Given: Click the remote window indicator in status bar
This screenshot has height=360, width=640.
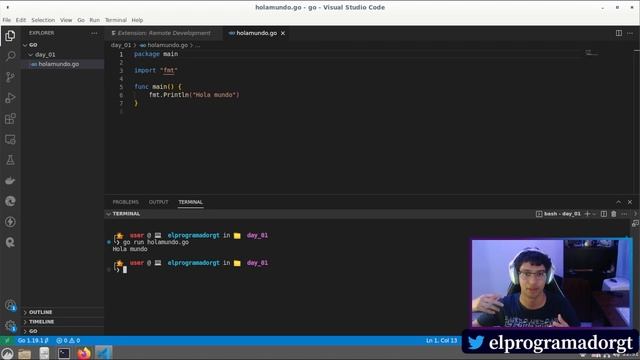Looking at the screenshot, I should pos(7,340).
